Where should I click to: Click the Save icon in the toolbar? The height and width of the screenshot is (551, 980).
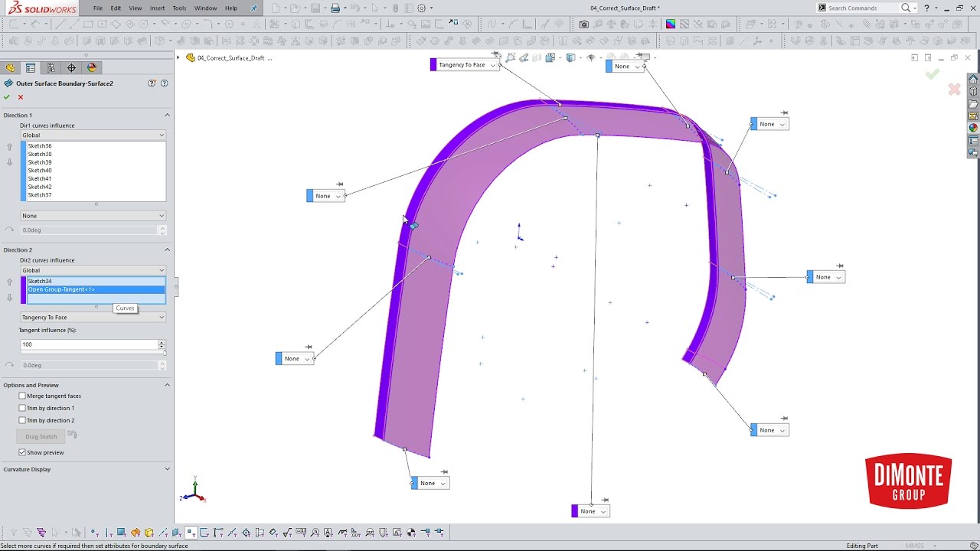[x=314, y=8]
